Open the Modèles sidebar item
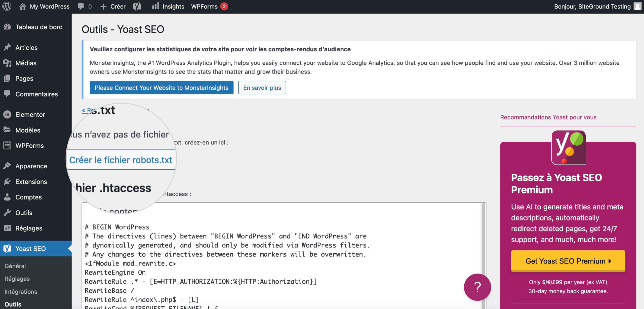This screenshot has height=309, width=644. [36, 130]
